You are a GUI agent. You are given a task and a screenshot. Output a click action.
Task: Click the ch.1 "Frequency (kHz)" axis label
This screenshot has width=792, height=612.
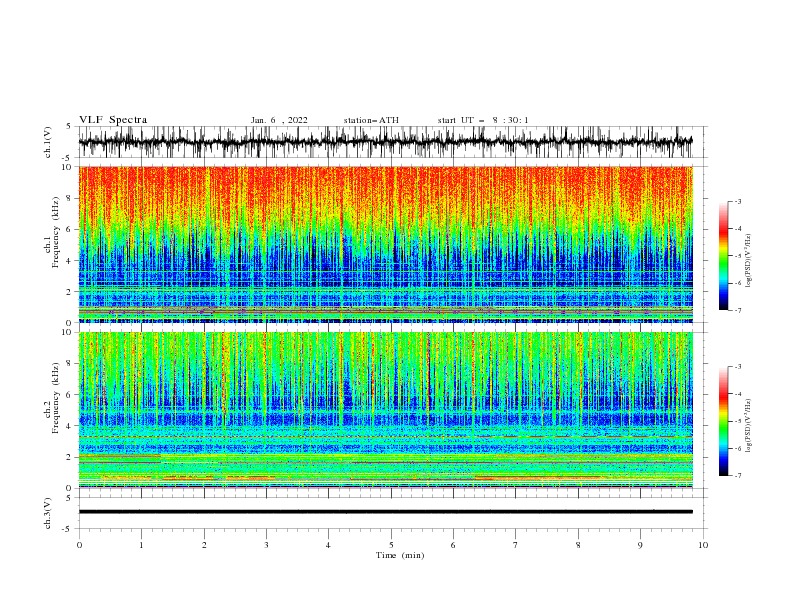coord(56,232)
